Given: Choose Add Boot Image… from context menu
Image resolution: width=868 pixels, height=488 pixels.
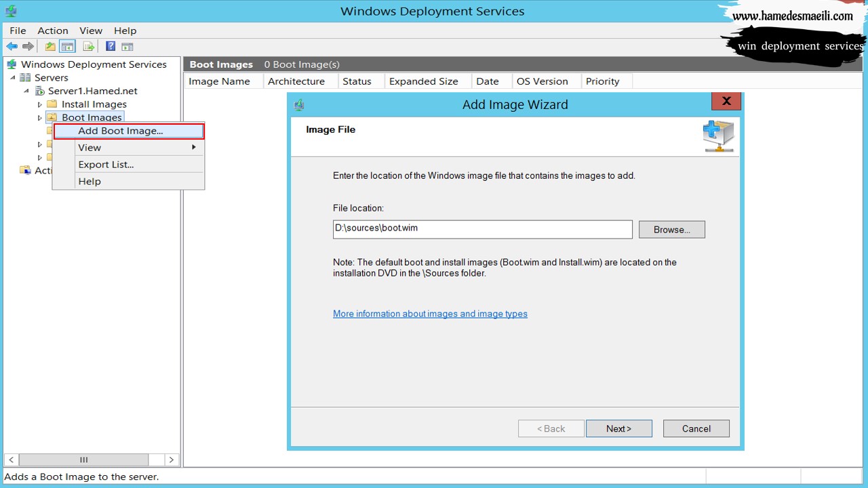Looking at the screenshot, I should [129, 131].
